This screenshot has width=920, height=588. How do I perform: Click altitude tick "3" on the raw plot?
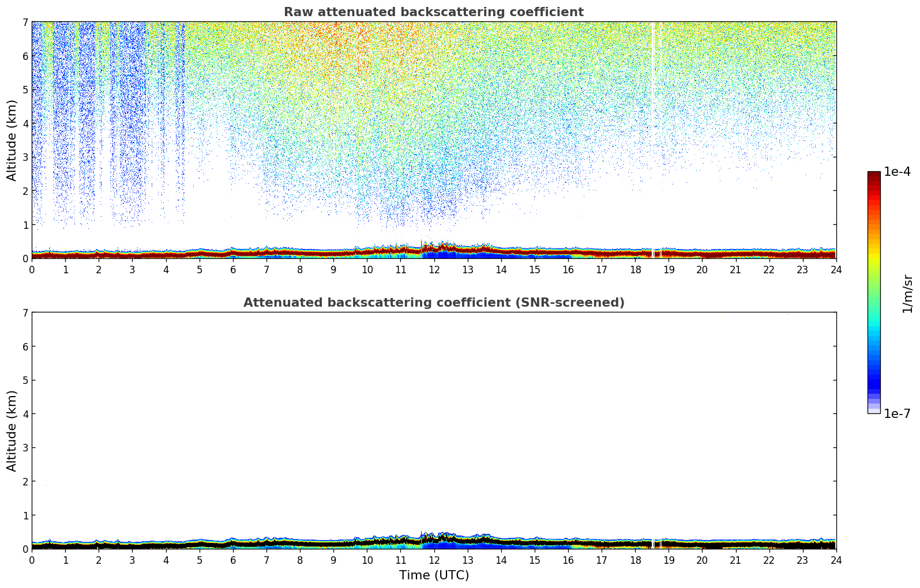25,157
